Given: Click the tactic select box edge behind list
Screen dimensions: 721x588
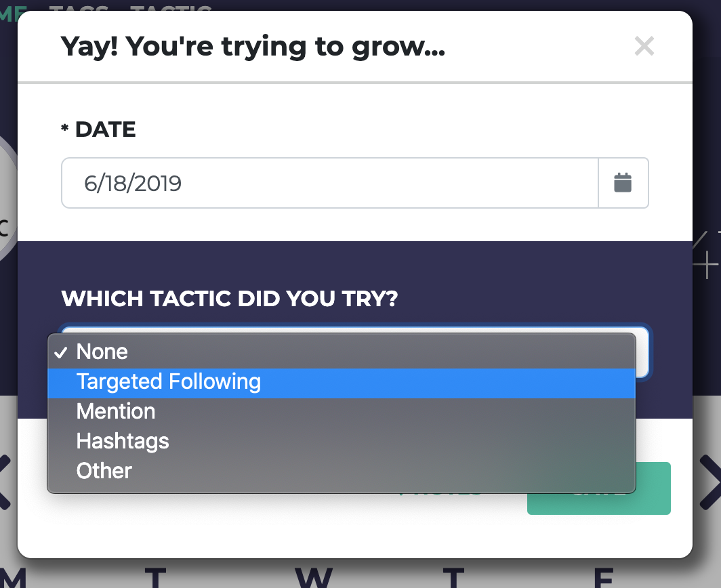Looking at the screenshot, I should (x=642, y=352).
